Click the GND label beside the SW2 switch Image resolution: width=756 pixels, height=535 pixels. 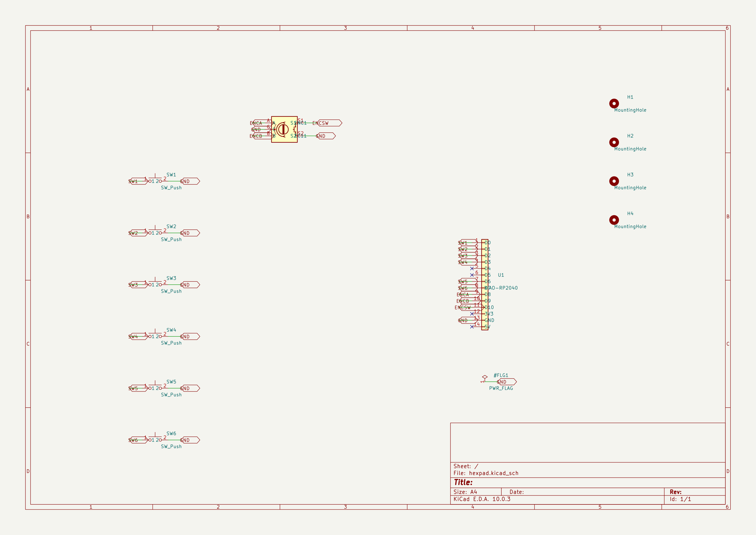[x=190, y=233]
